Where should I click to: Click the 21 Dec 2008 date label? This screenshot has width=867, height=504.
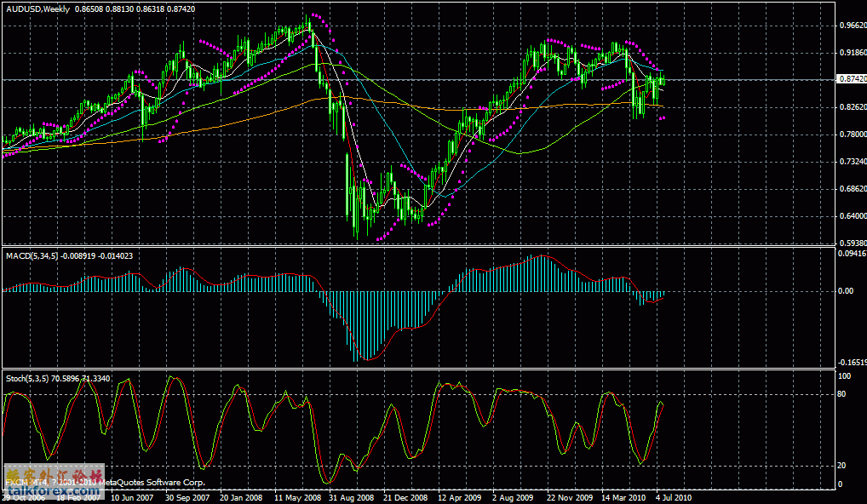(x=405, y=497)
